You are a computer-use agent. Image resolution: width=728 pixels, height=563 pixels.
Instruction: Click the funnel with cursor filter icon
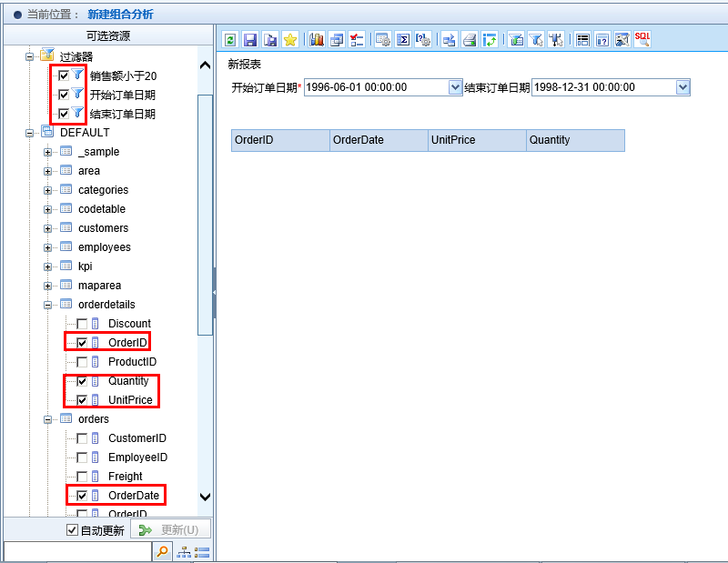point(536,40)
